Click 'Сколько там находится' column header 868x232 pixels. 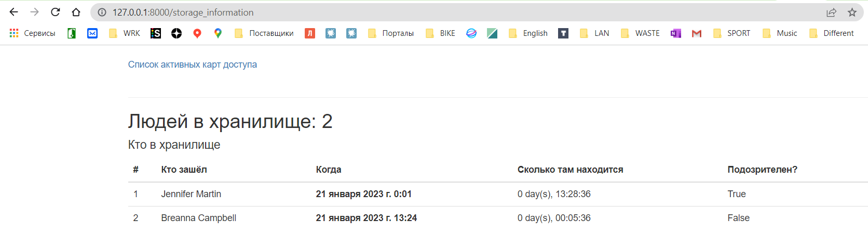click(x=571, y=170)
